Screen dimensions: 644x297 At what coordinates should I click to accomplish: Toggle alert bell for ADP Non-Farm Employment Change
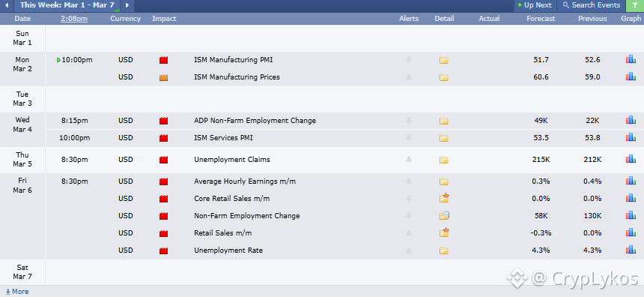[409, 121]
